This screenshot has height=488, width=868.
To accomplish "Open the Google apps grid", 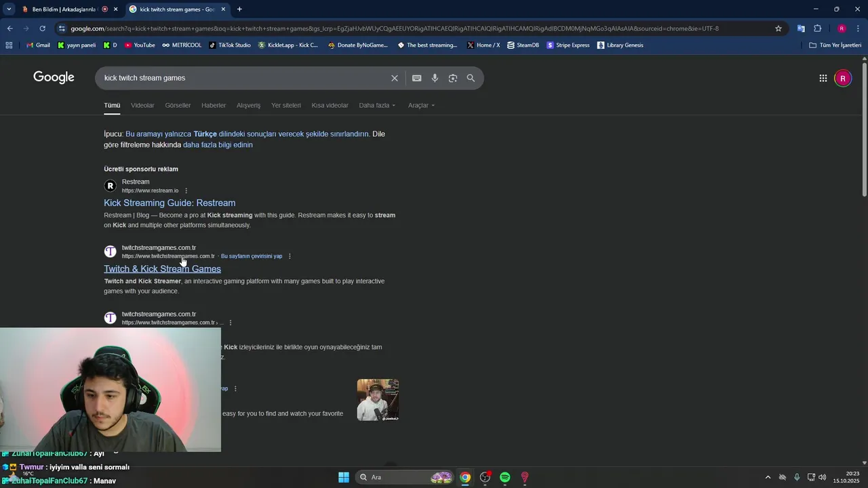I will pyautogui.click(x=823, y=78).
